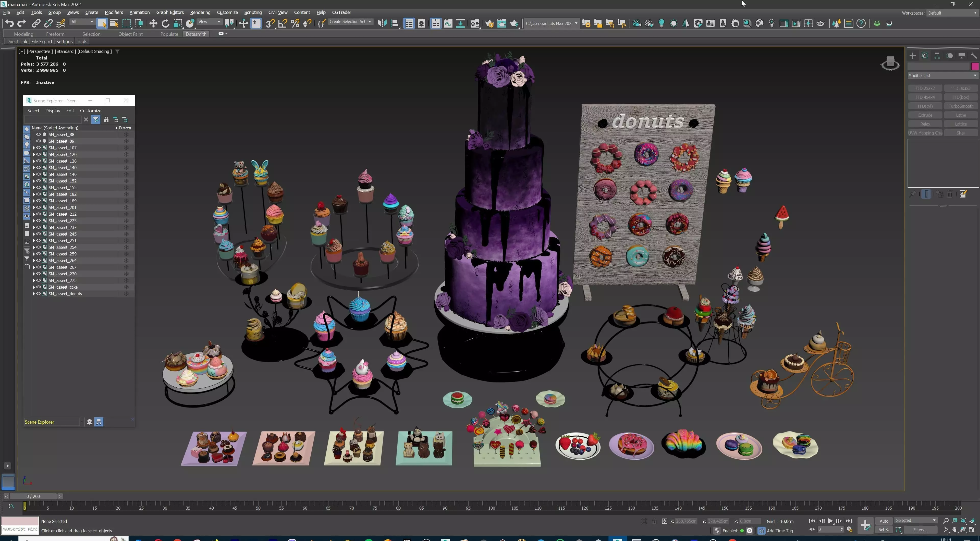
Task: Click Maximize Viewport Toggle icon
Action: tap(972, 530)
